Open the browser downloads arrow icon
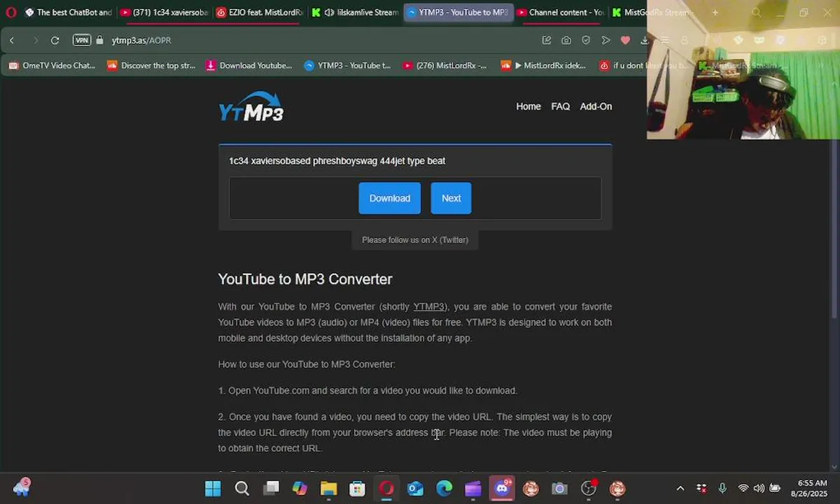The image size is (840, 504). click(x=645, y=41)
